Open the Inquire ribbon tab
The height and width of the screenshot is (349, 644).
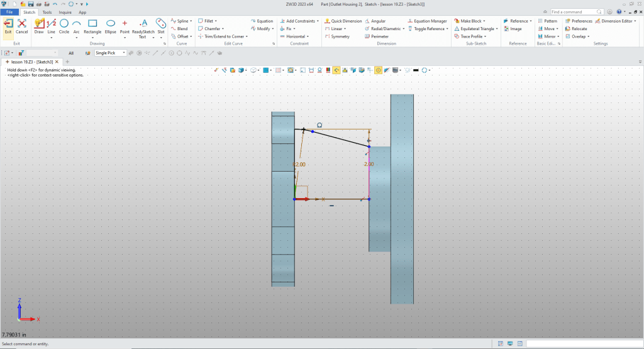65,12
